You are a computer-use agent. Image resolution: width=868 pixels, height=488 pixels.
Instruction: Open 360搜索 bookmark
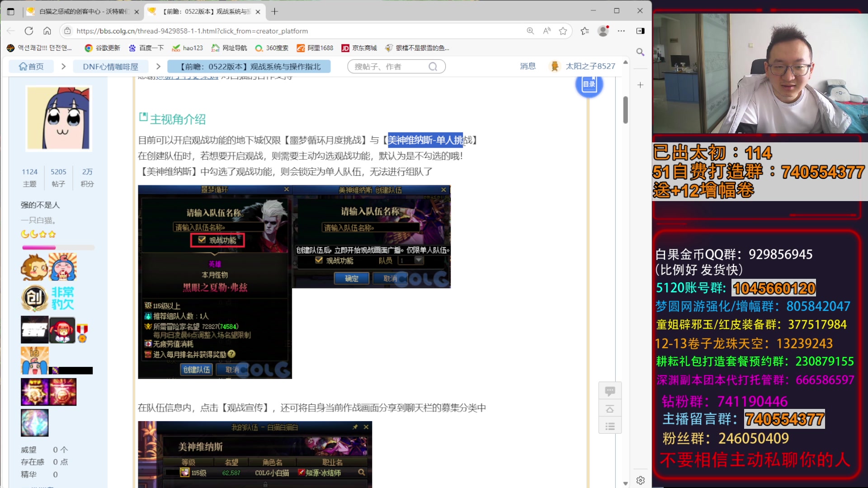coord(272,48)
